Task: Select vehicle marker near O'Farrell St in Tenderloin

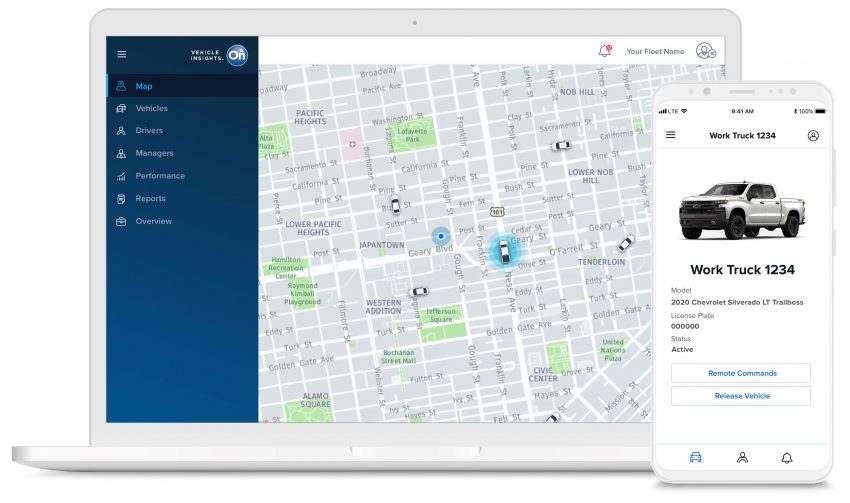Action: click(626, 243)
